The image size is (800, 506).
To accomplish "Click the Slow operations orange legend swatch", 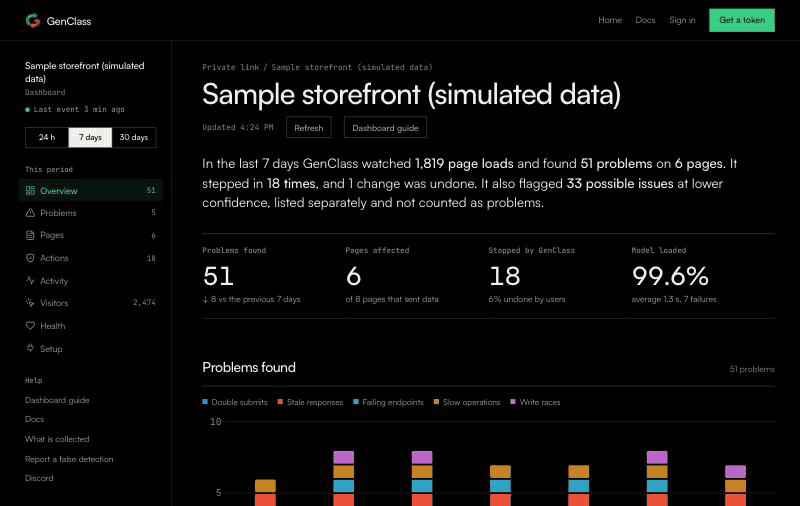I will point(436,402).
